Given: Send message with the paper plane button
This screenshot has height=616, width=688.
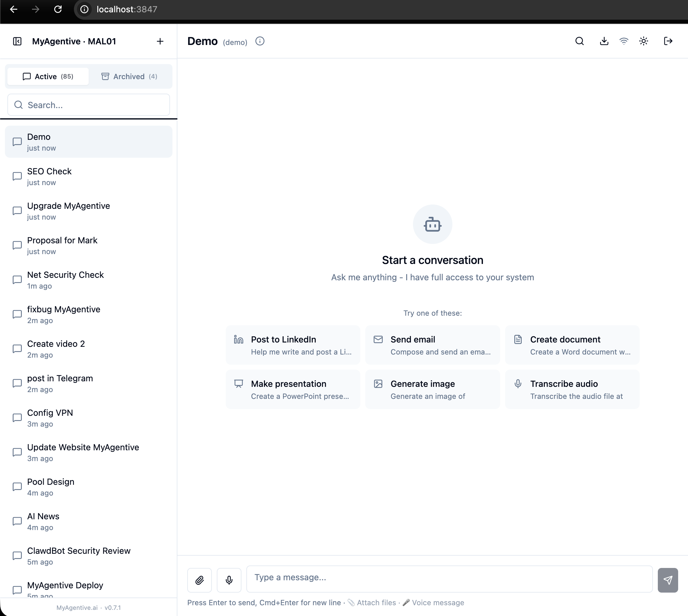Looking at the screenshot, I should (x=667, y=580).
